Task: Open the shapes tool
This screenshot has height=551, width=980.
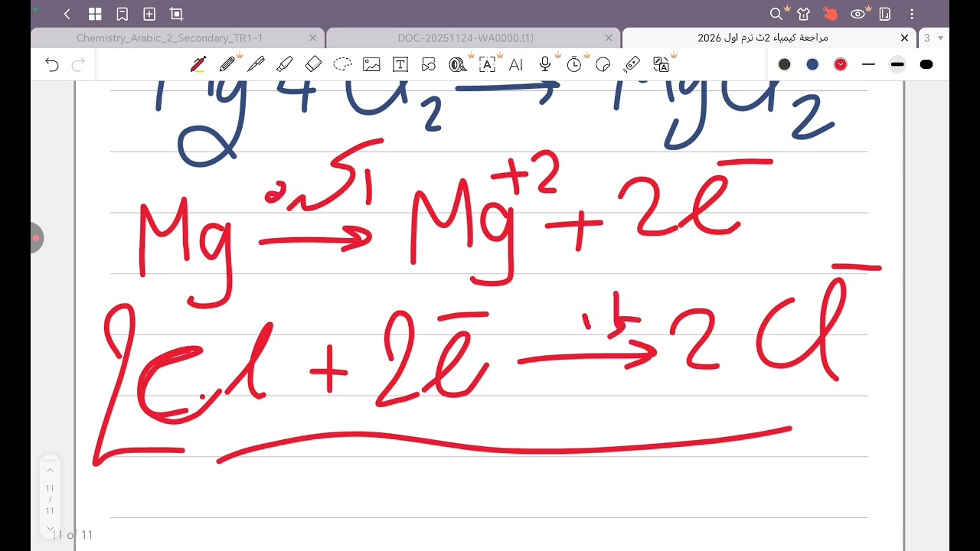Action: [x=429, y=64]
